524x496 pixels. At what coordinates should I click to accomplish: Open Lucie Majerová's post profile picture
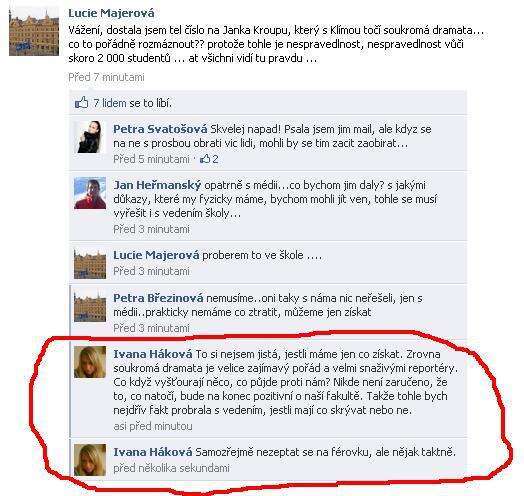pos(34,32)
